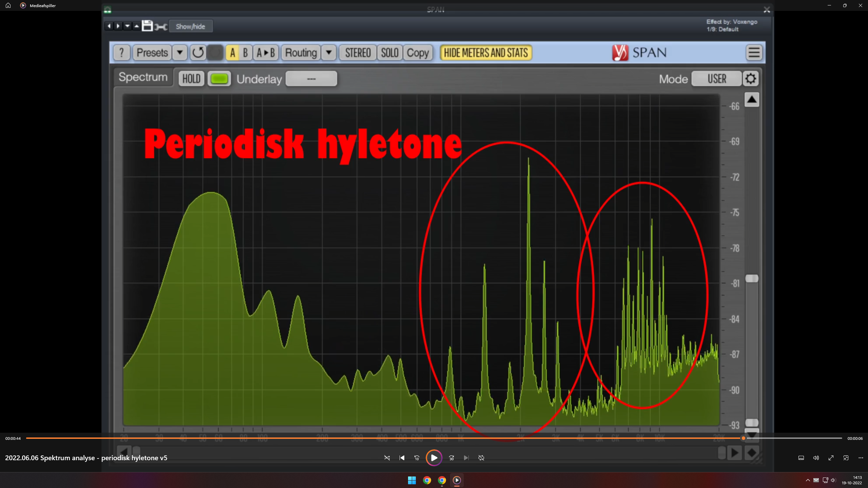Click the save floppy disk icon
The image size is (868, 488).
[x=147, y=26]
